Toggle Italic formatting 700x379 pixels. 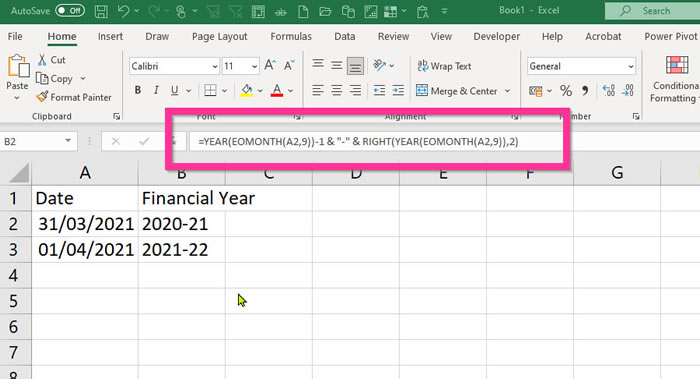pos(156,91)
